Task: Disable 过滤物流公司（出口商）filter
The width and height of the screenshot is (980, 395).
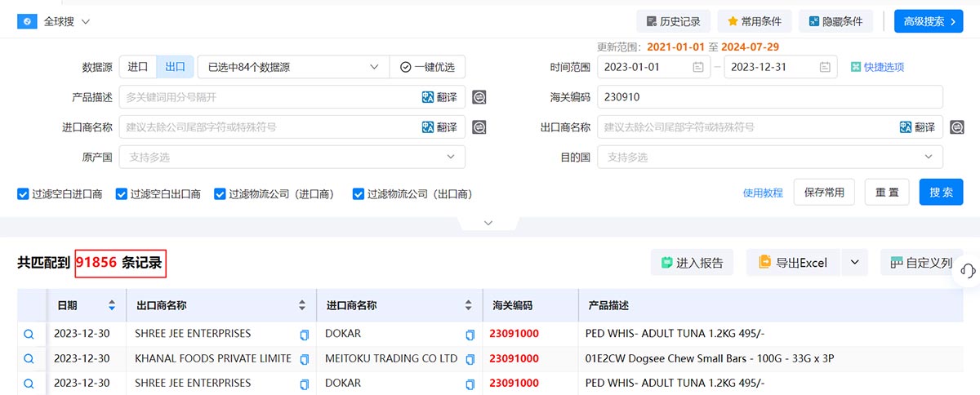Action: point(358,194)
